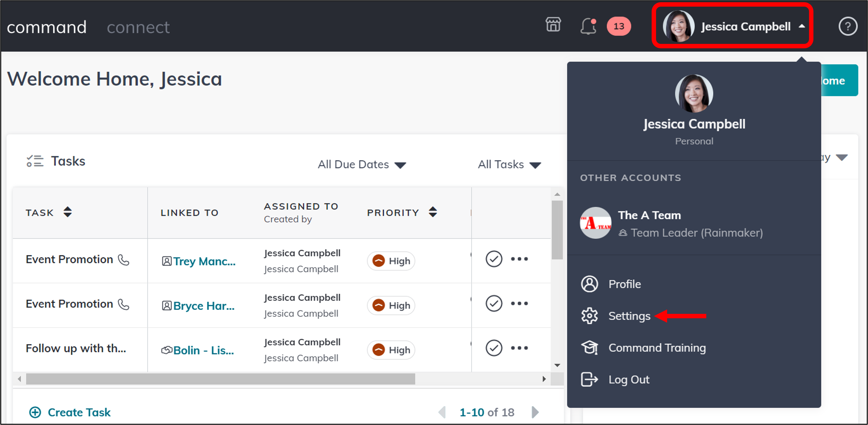This screenshot has width=868, height=425.
Task: Open more options for Trey Manc... task
Action: tap(519, 259)
